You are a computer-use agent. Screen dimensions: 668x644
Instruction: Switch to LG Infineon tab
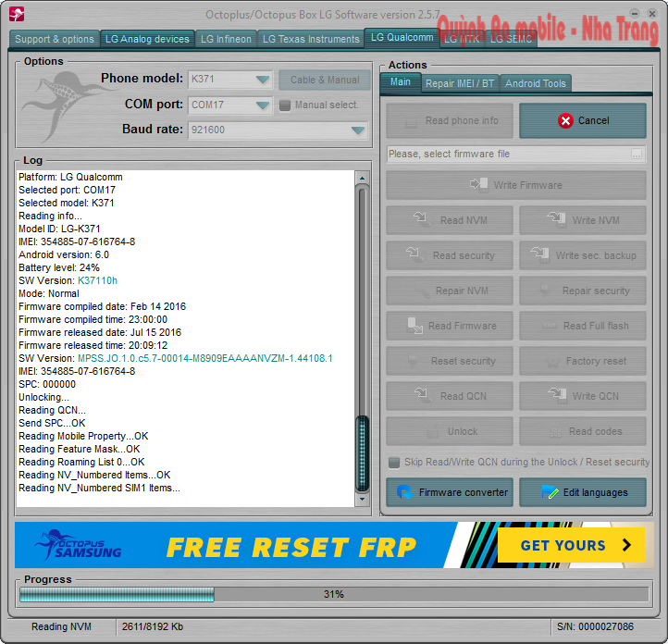pos(227,39)
